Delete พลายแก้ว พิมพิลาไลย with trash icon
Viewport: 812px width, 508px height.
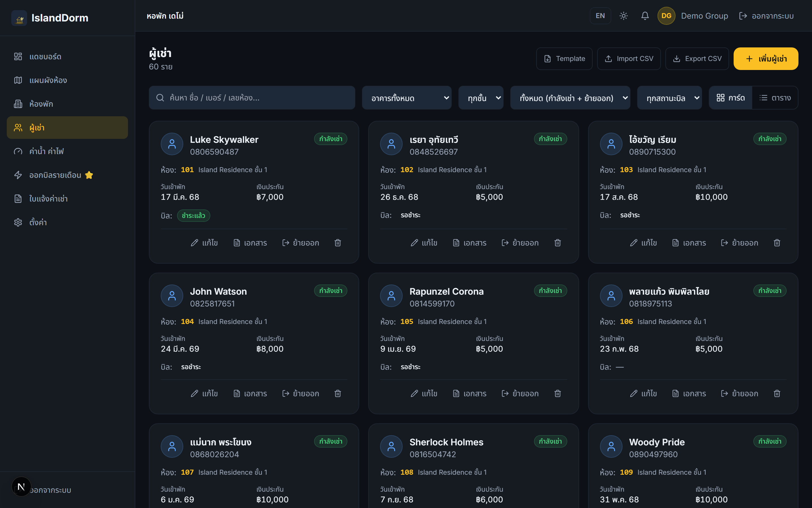777,393
